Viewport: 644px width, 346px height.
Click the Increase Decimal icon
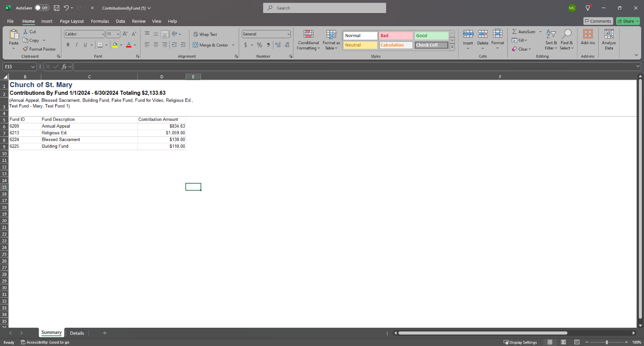[278, 45]
